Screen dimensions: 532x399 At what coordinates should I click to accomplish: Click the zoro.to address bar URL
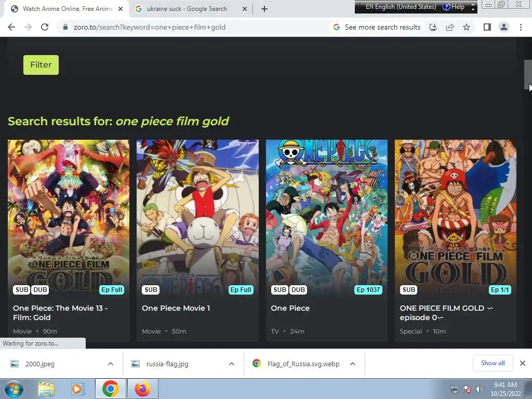pyautogui.click(x=149, y=27)
